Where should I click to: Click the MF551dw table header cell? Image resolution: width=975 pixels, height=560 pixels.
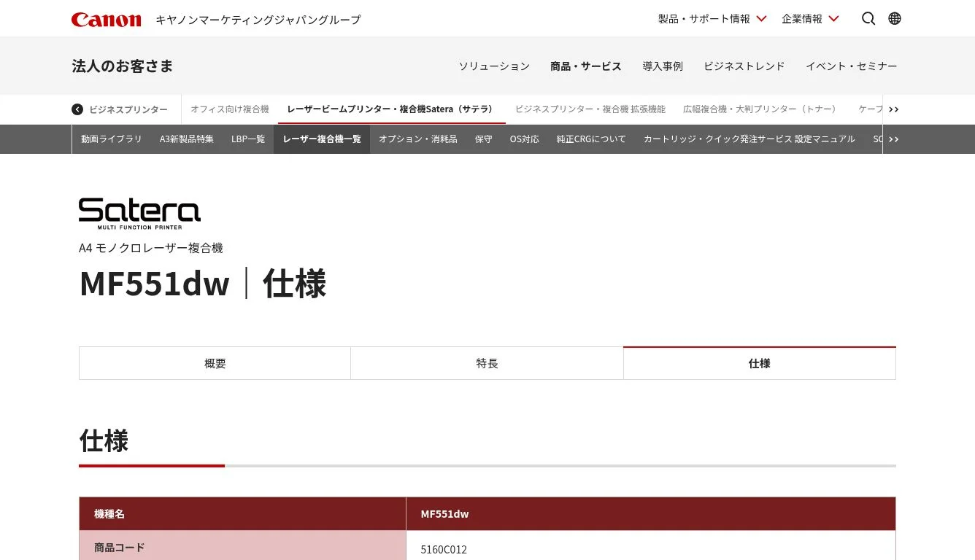coord(651,514)
